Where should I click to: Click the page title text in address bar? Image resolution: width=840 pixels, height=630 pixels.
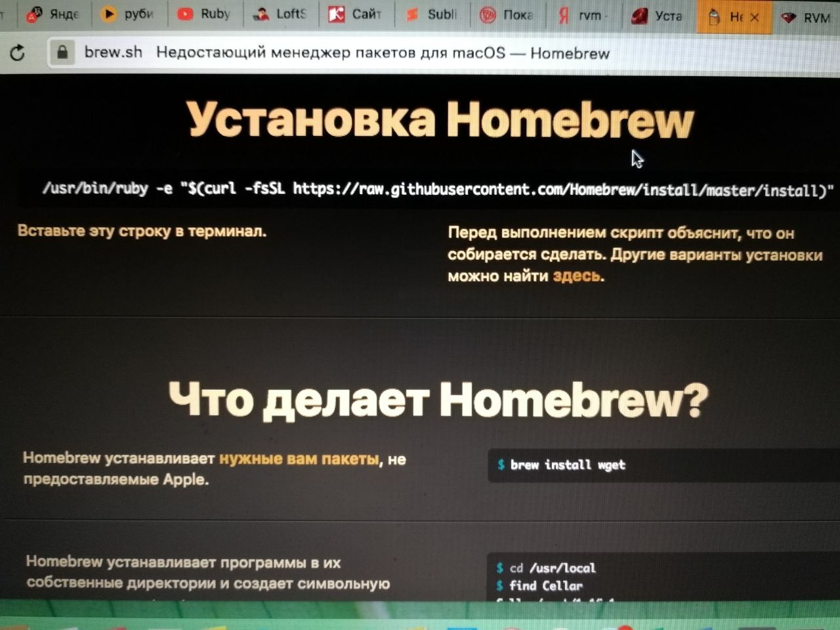coord(383,53)
